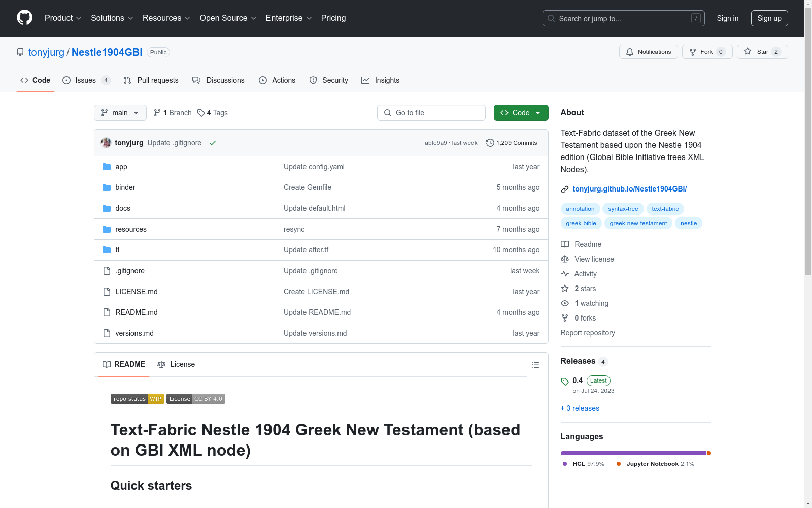
Task: Fork the repository
Action: [x=707, y=52]
